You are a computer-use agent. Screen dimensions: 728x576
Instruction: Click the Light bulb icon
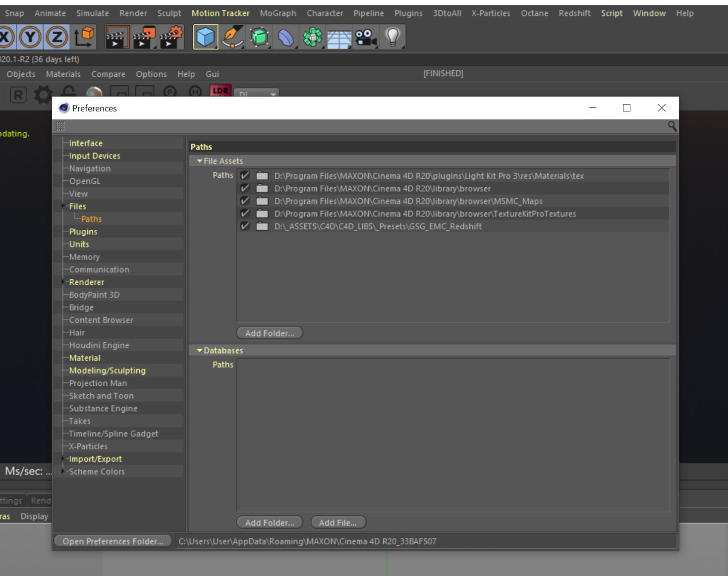(x=393, y=37)
